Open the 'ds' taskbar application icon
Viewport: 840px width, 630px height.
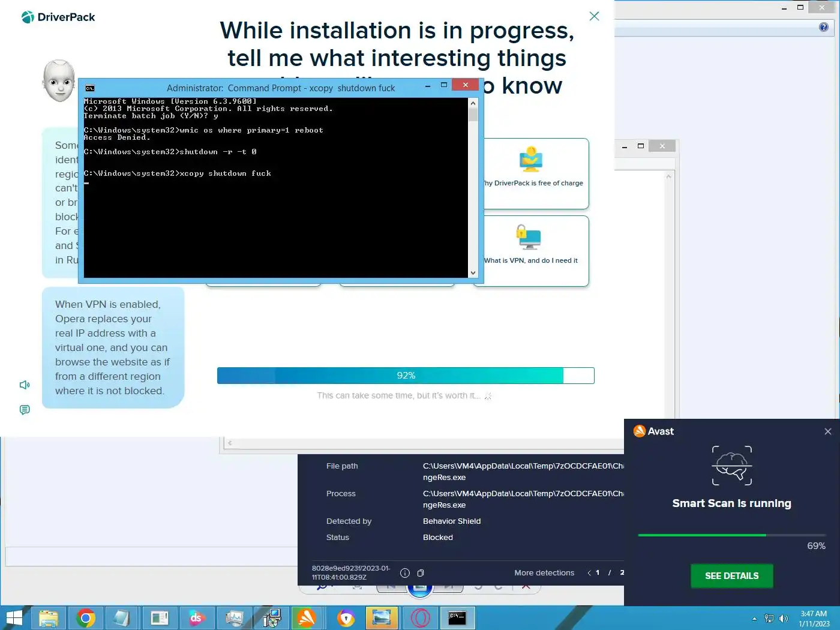coord(196,618)
